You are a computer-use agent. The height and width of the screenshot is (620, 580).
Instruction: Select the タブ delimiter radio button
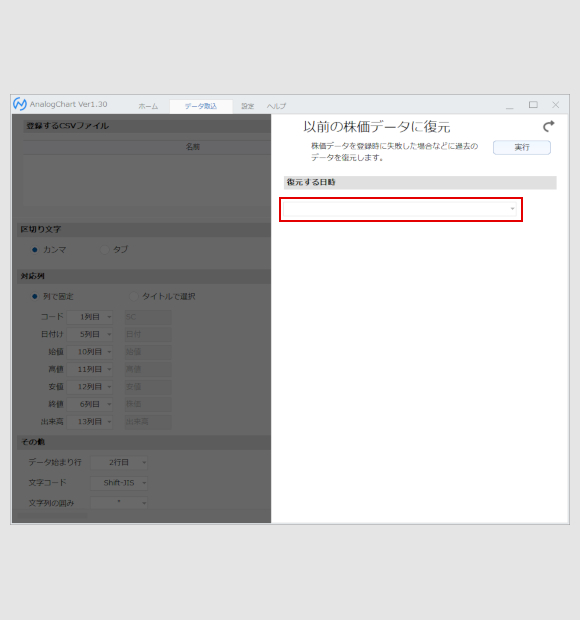coord(104,250)
